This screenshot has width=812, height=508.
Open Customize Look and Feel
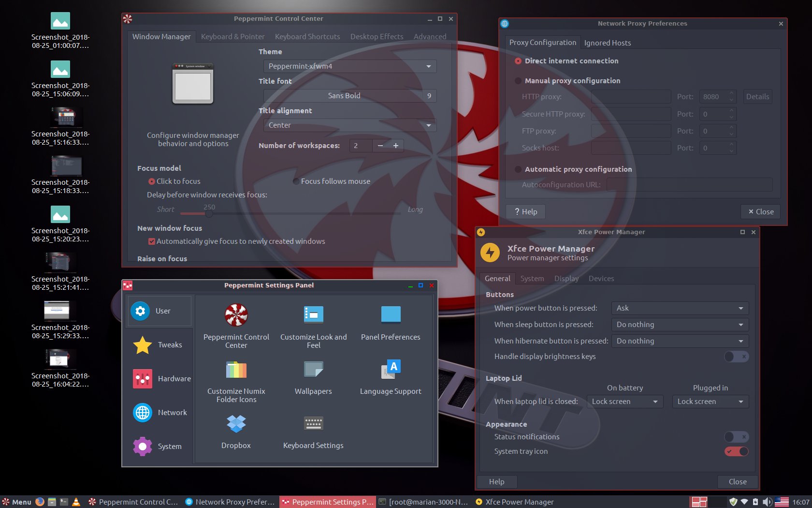313,315
